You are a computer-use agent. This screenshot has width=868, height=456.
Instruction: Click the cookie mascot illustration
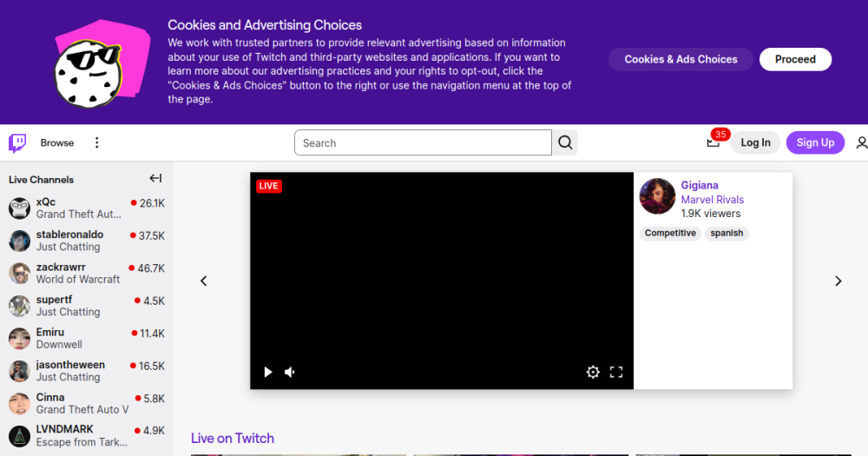click(102, 63)
